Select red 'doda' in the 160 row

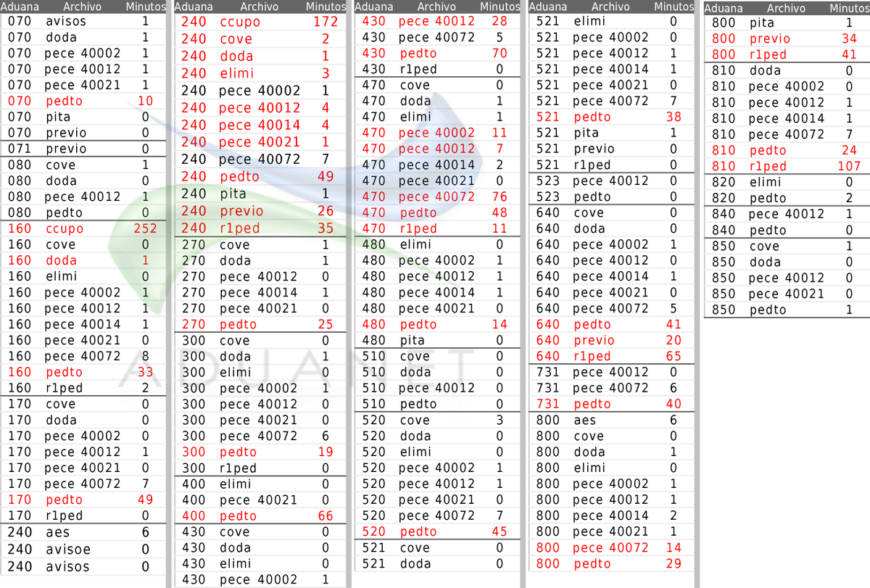(61, 261)
